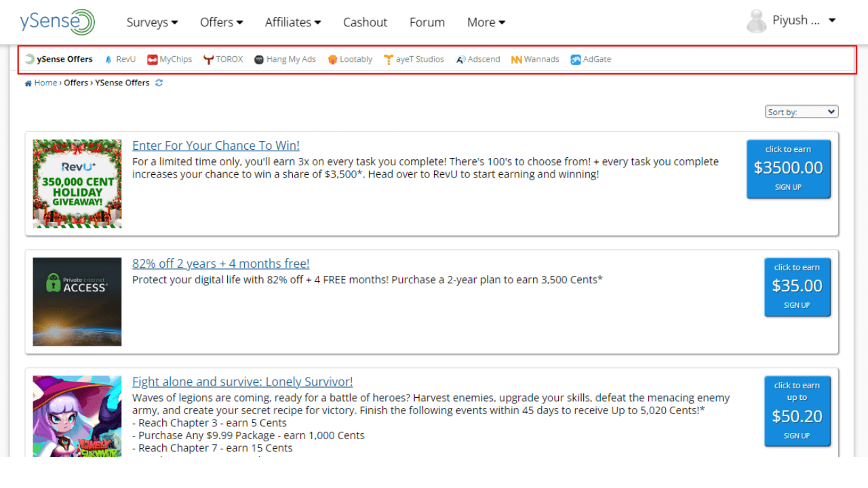Click the RevU rocket icon

point(108,60)
